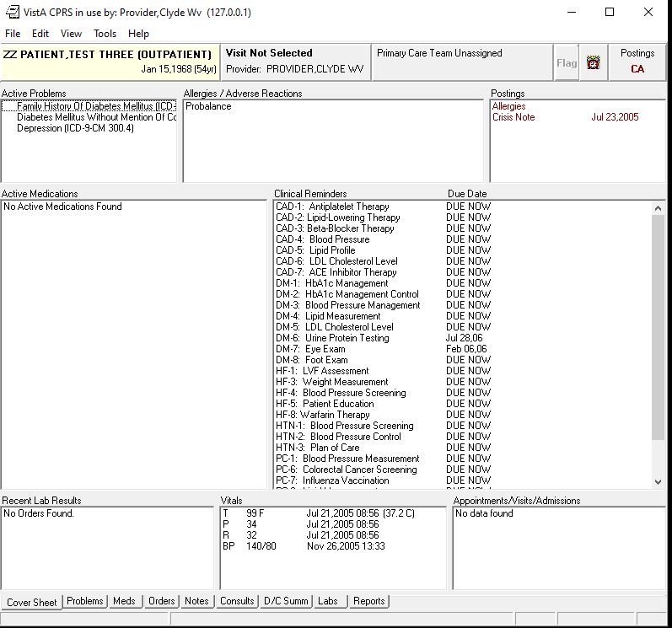Open the Help menu
The width and height of the screenshot is (672, 628).
(138, 34)
